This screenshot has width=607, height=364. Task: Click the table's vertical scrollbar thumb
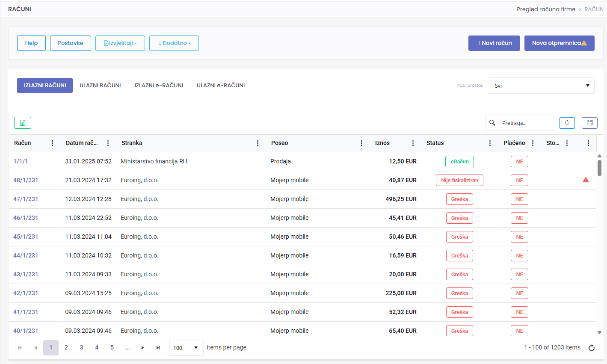pos(599,168)
